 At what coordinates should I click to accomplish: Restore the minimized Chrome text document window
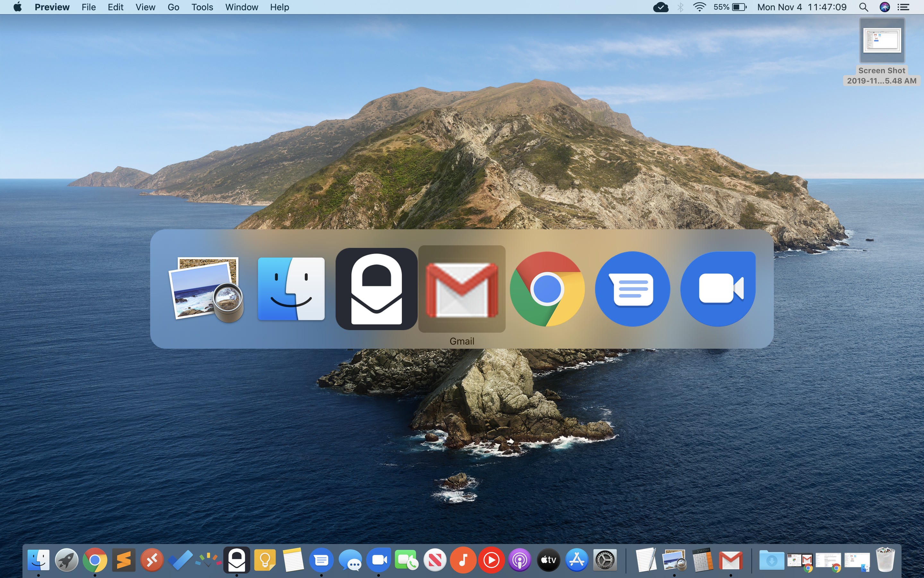point(828,562)
